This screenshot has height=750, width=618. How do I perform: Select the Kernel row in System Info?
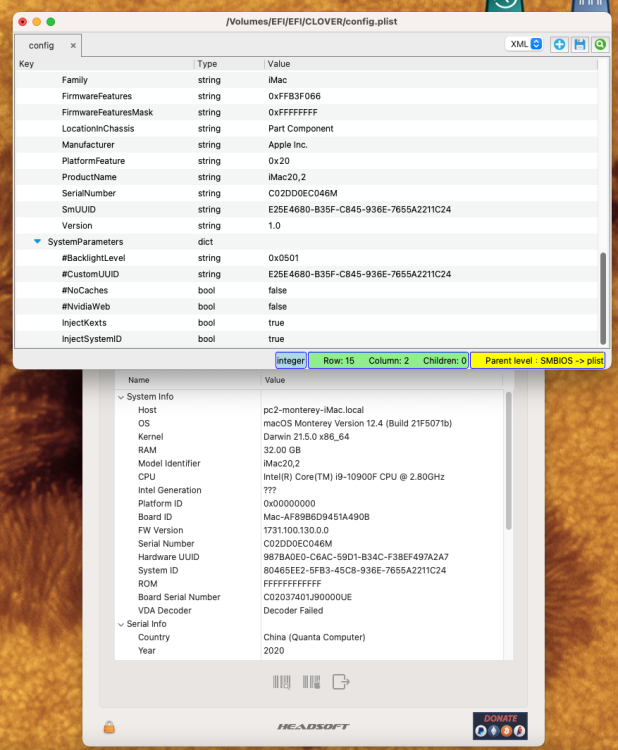coord(309,437)
